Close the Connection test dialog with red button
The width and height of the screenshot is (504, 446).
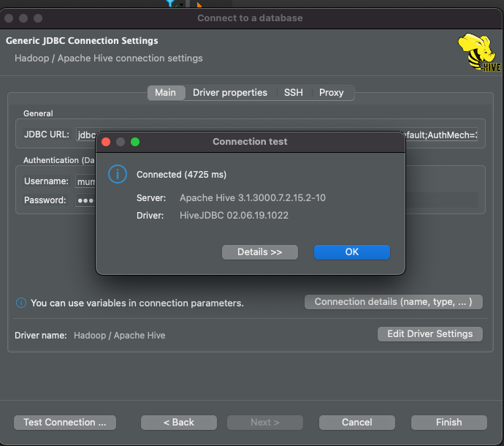point(106,142)
